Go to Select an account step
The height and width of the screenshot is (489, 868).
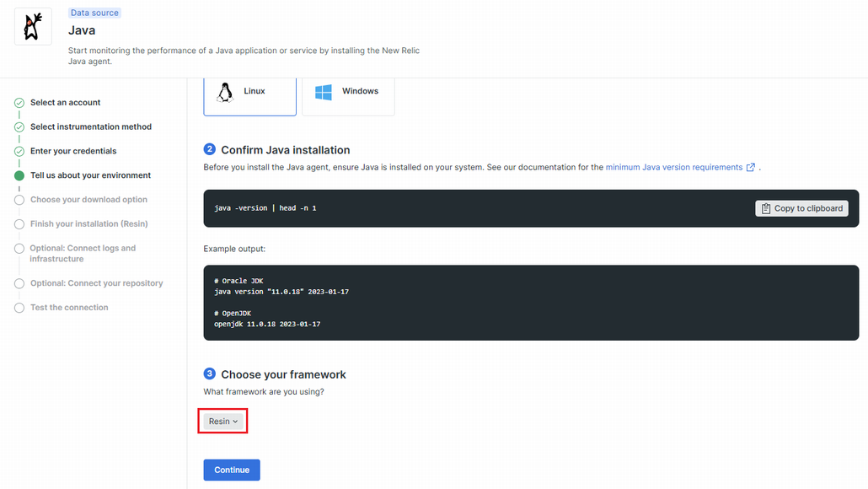66,103
